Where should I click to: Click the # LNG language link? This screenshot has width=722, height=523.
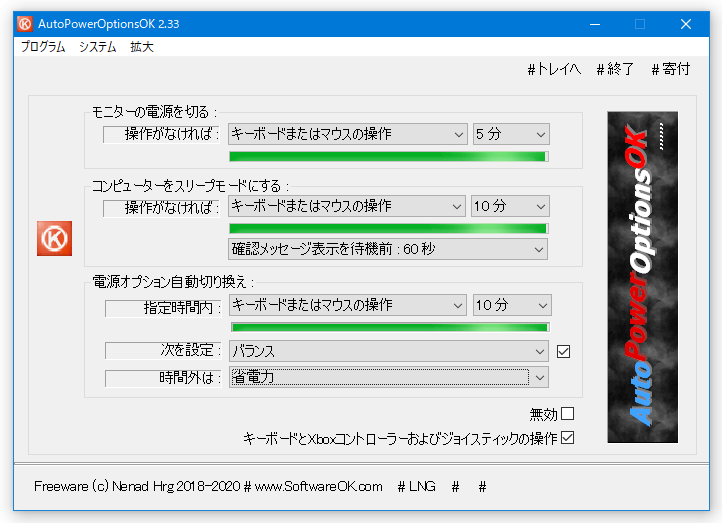pyautogui.click(x=417, y=487)
